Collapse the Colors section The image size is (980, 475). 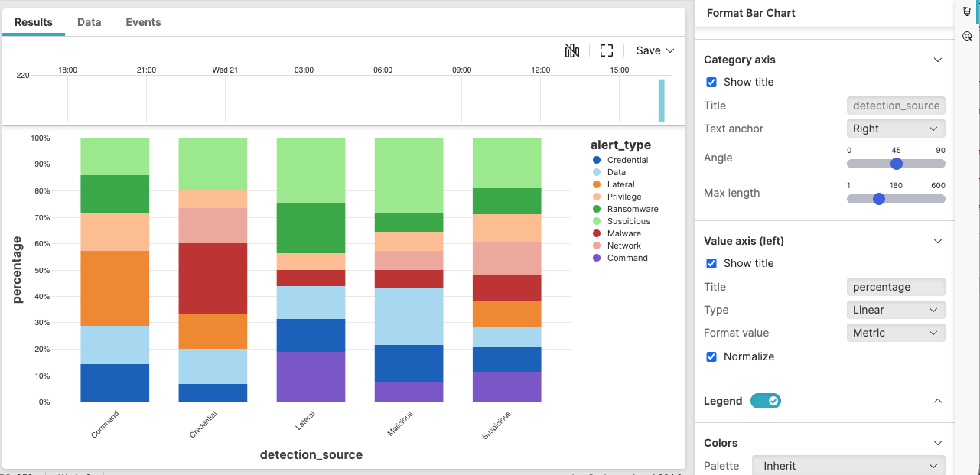coord(937,443)
